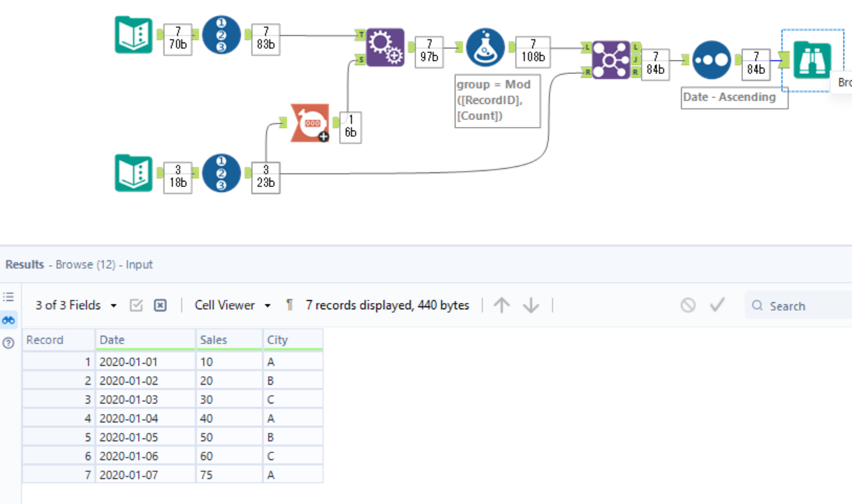Select the lower Input Data tool

tap(133, 174)
